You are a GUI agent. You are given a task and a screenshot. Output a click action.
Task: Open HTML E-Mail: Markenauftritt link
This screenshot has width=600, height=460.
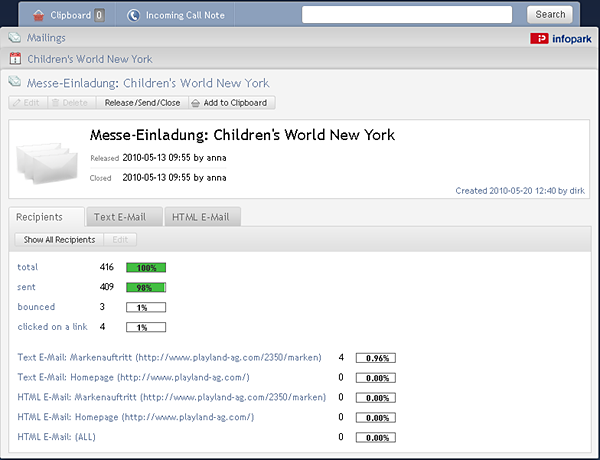pyautogui.click(x=172, y=397)
